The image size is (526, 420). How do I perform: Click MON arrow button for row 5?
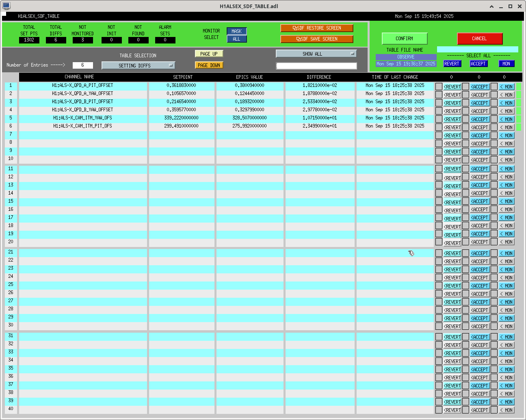(507, 119)
